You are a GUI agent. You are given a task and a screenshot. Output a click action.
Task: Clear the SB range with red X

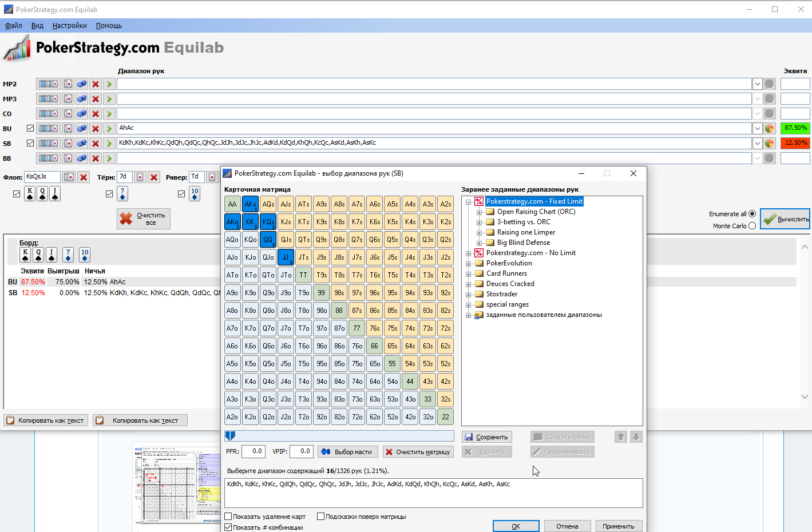click(x=96, y=144)
